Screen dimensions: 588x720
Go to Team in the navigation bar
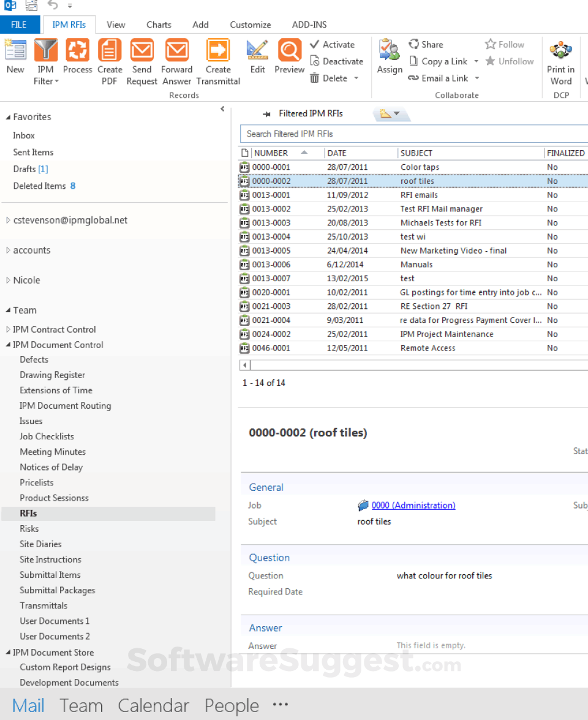click(x=81, y=705)
